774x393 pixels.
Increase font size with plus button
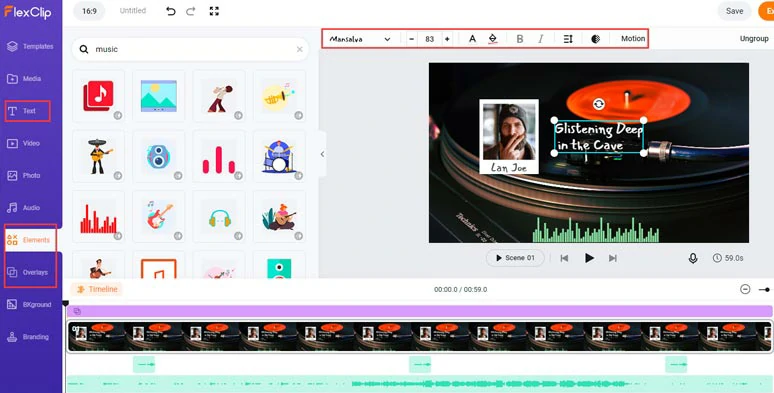(447, 39)
